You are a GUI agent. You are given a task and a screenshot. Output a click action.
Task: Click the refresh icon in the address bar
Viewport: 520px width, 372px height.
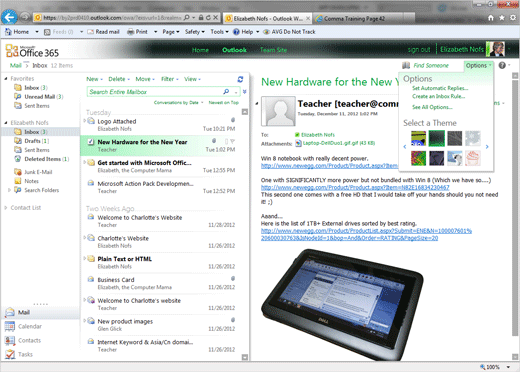(208, 17)
